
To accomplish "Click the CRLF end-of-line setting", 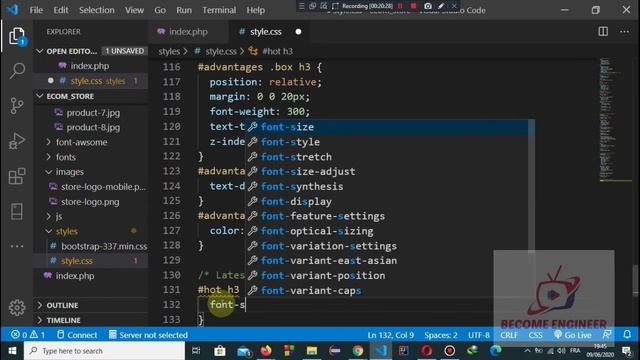I will click(x=509, y=335).
